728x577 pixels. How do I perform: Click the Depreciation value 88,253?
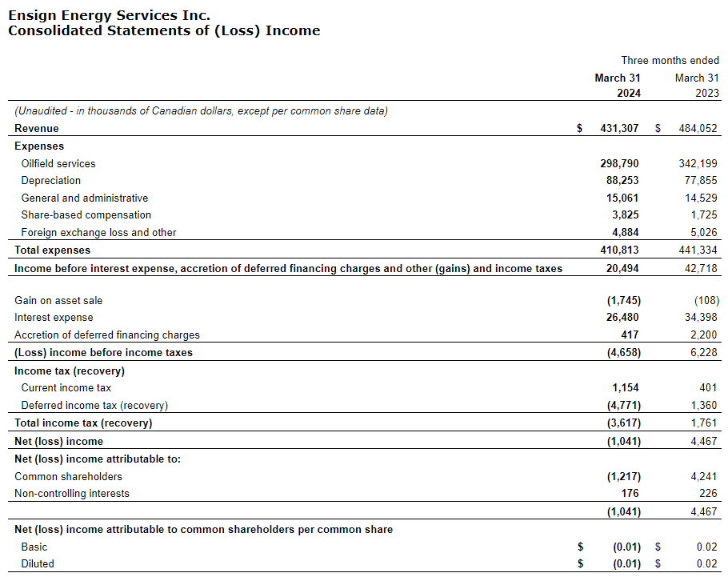[x=622, y=181]
